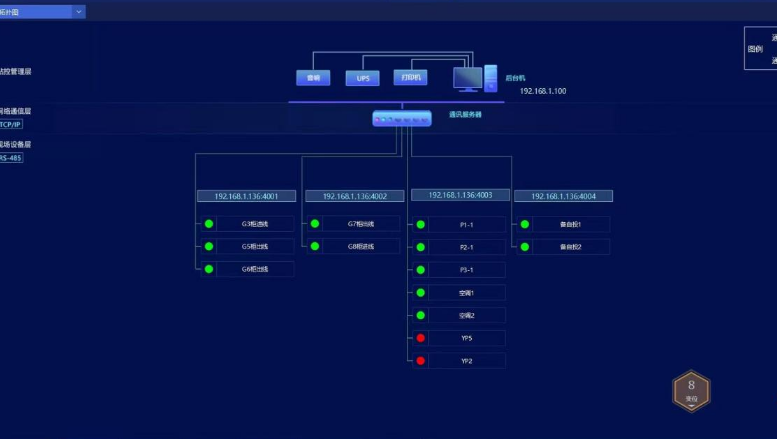
Task: Select the 空调1 device node
Action: pos(466,293)
